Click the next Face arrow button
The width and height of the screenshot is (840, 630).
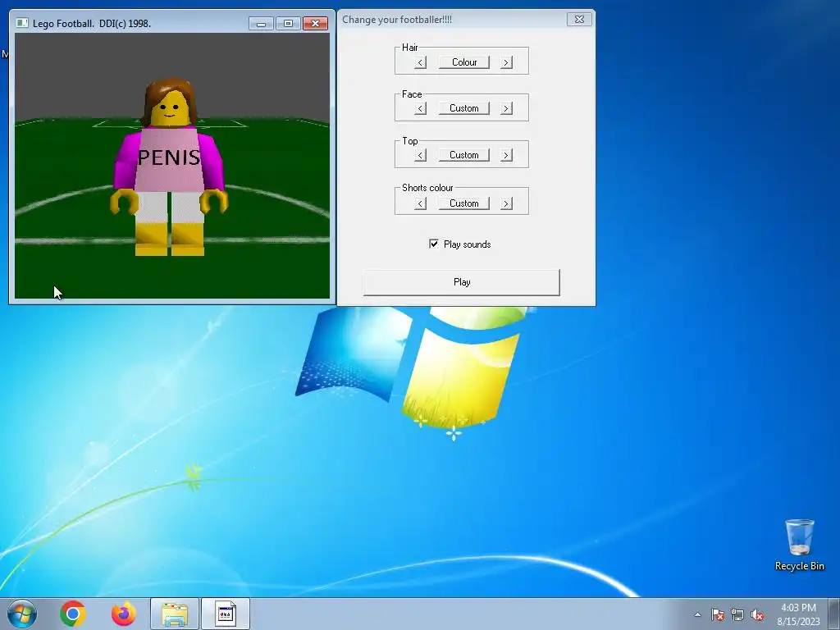pos(506,109)
